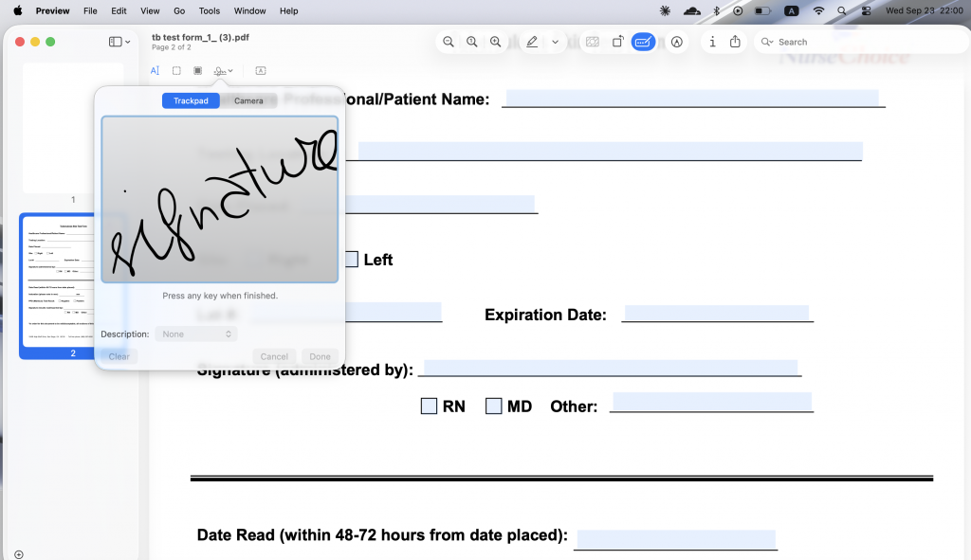
Task: Check the Left checkbox
Action: (x=351, y=260)
